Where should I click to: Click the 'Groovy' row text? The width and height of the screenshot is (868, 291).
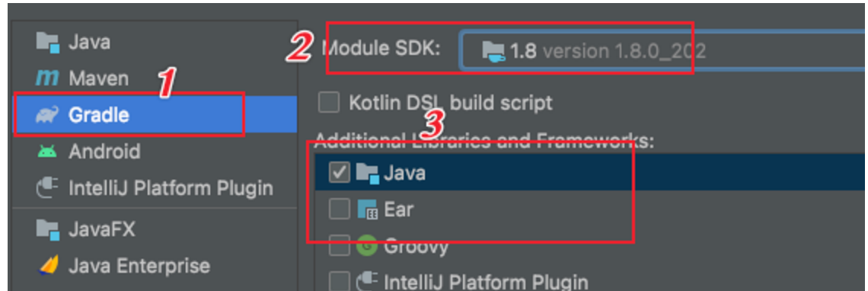coord(416,247)
